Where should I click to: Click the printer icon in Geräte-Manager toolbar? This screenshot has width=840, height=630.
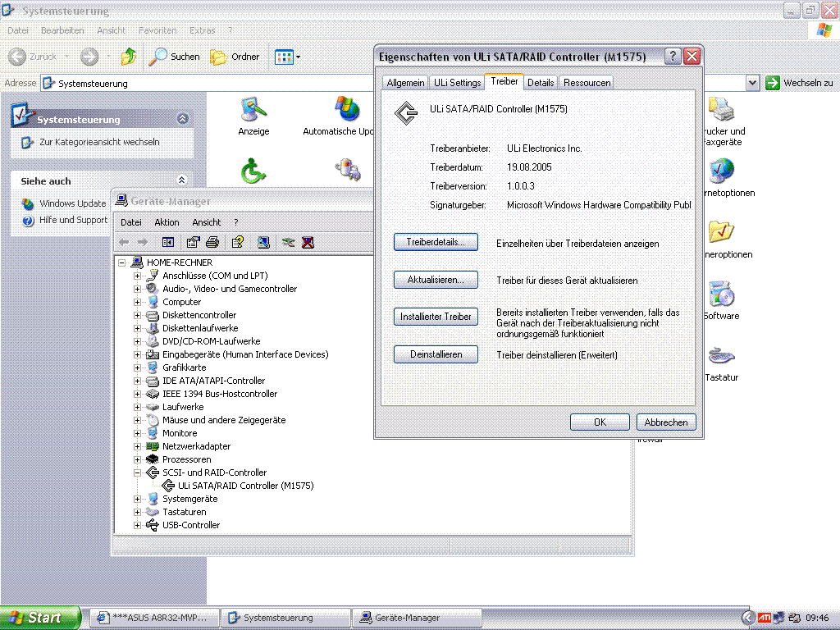[x=212, y=243]
